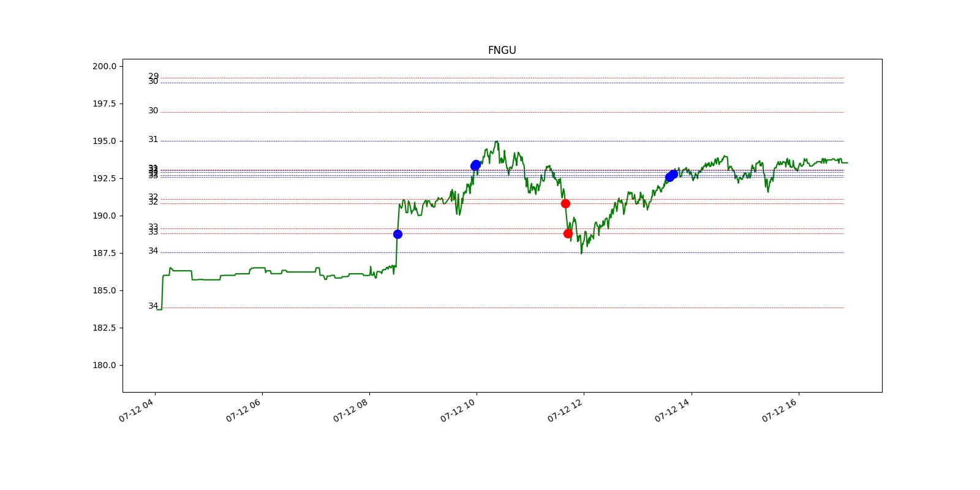Click label 30 on the red line near 197.5

click(x=153, y=111)
